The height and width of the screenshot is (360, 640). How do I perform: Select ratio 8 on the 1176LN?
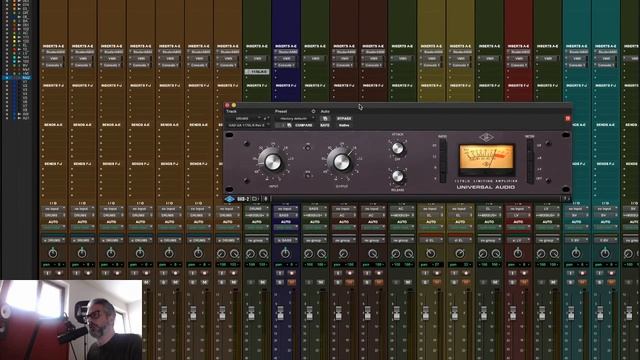pos(442,167)
